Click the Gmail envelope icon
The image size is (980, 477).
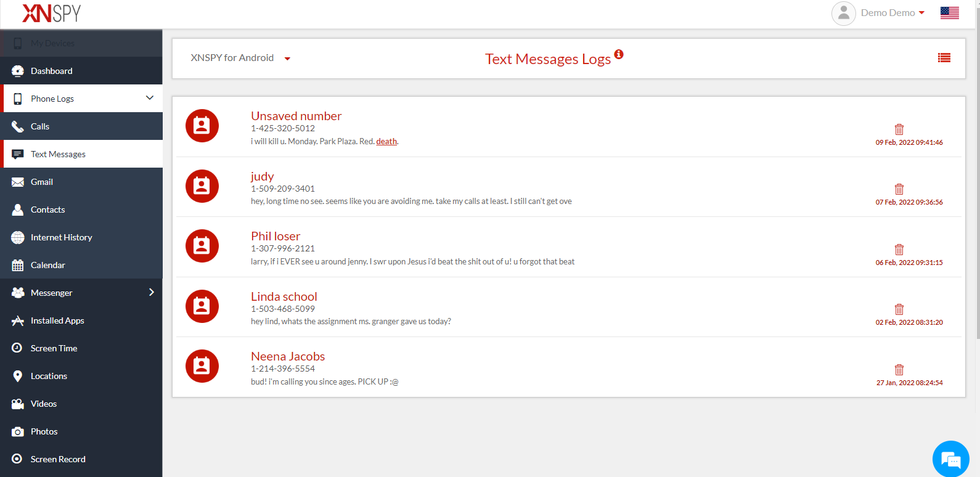click(x=18, y=182)
